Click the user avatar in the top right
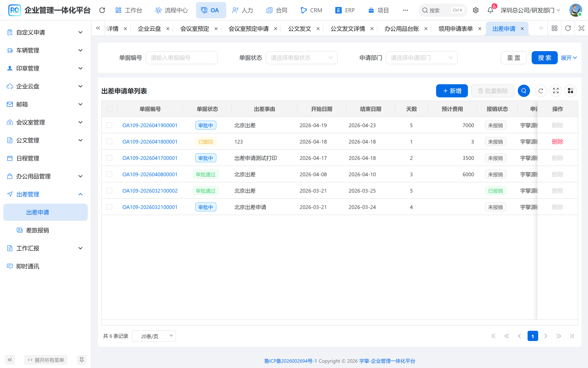Screen dimensions: 588x368 tap(575, 10)
